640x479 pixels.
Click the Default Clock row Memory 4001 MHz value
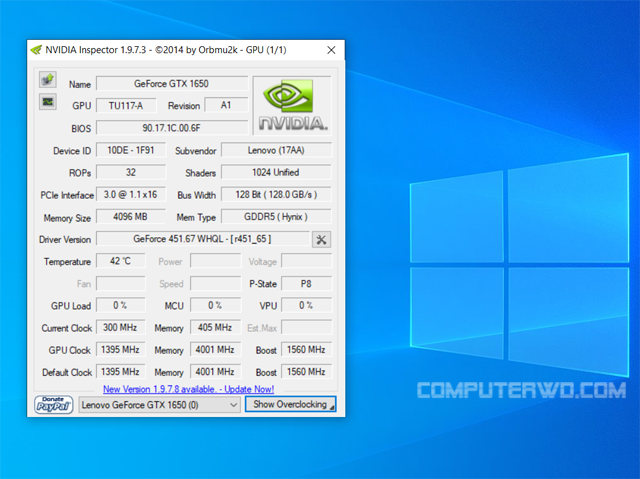point(216,372)
